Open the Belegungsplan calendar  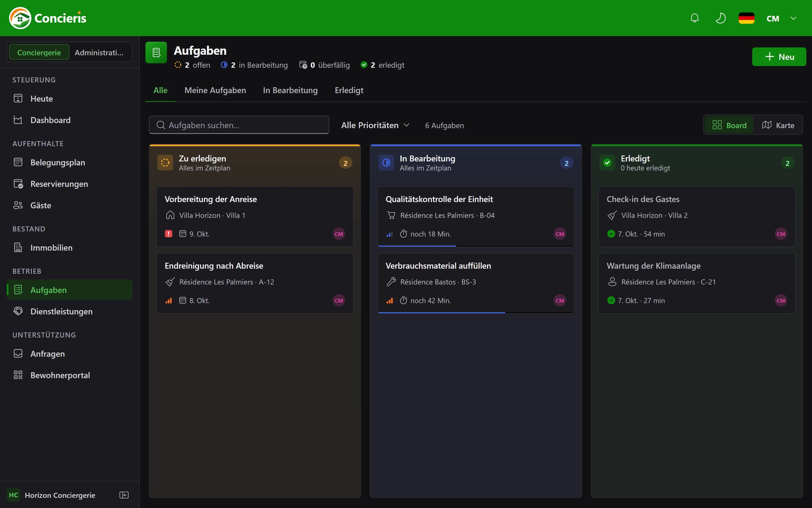(70, 162)
